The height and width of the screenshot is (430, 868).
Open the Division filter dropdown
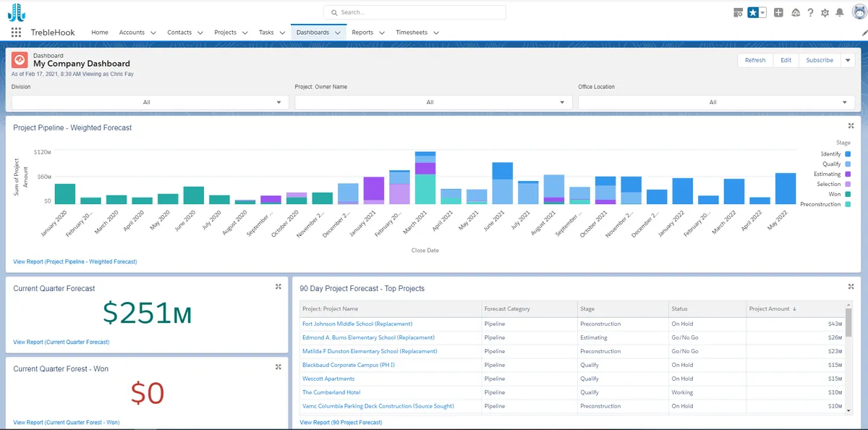coord(150,102)
